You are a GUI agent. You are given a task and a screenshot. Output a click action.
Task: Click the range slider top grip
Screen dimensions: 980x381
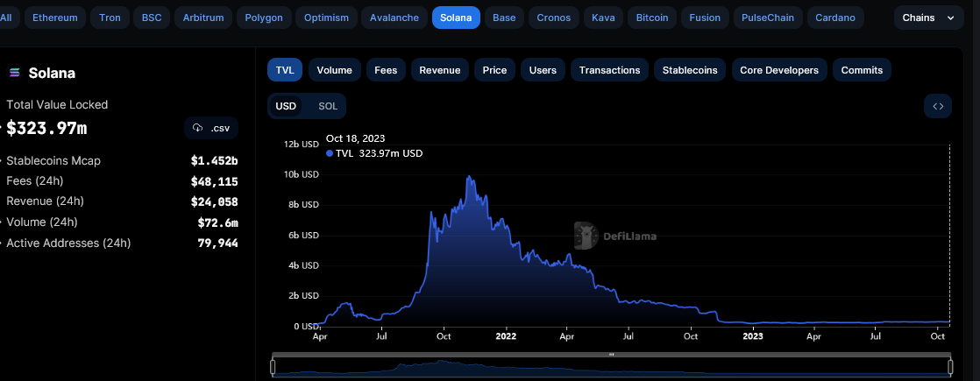point(611,354)
